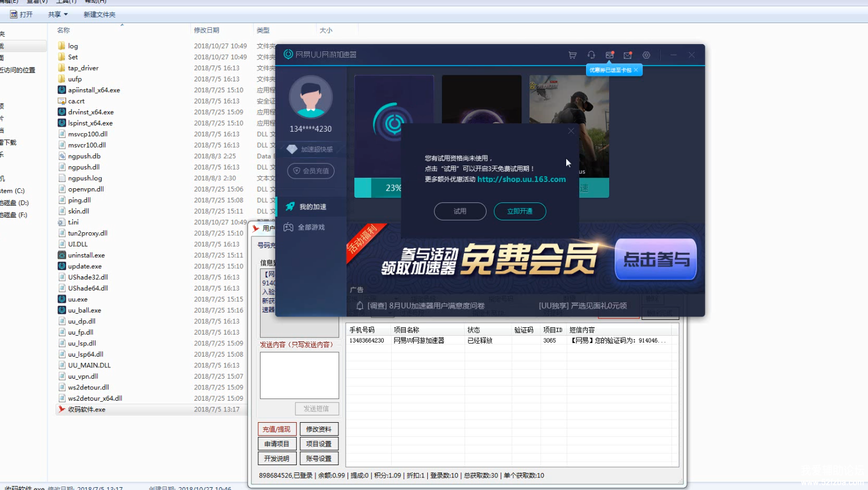Click the 验证码 column header
Viewport: 868px width, 490px height.
[526, 330]
